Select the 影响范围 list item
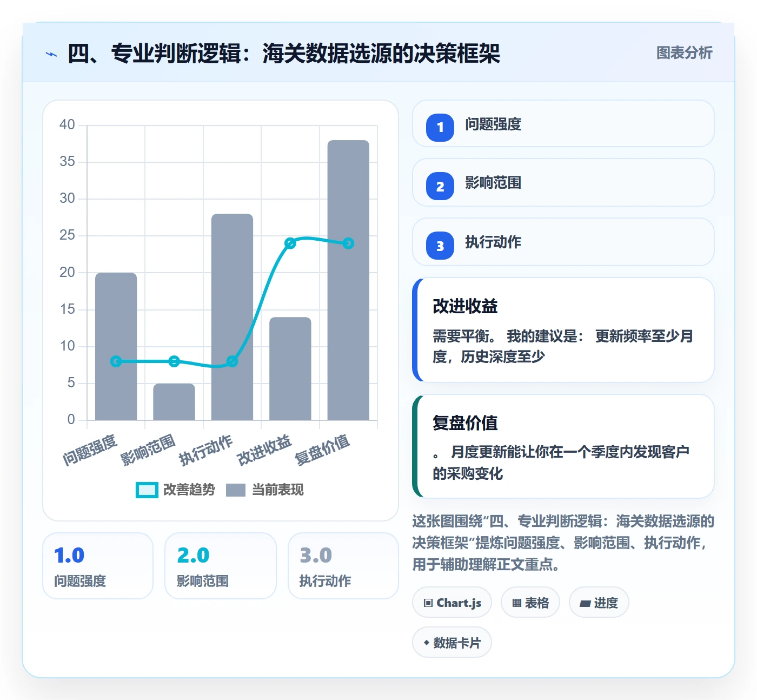The width and height of the screenshot is (757, 700). [563, 182]
